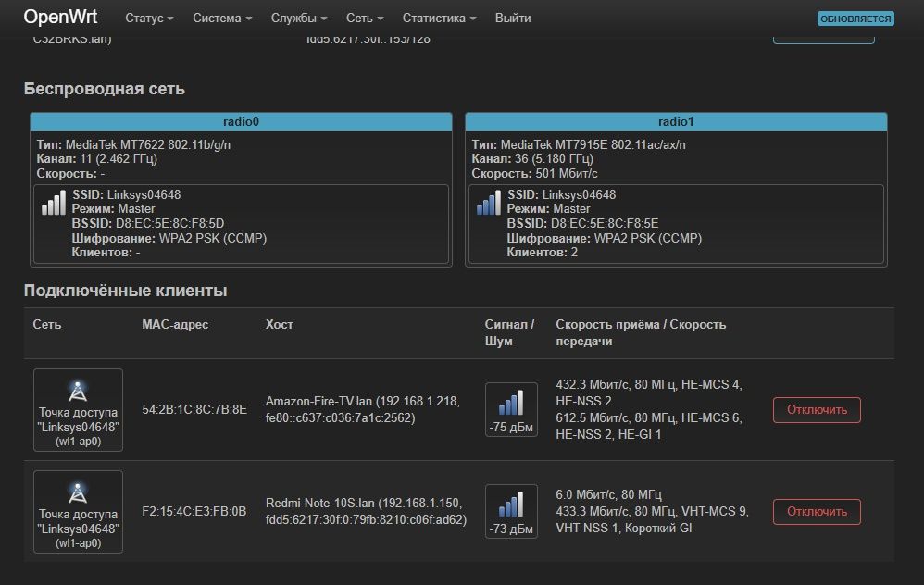
Task: Click the Сигнал / Шум column header
Action: coord(510,333)
